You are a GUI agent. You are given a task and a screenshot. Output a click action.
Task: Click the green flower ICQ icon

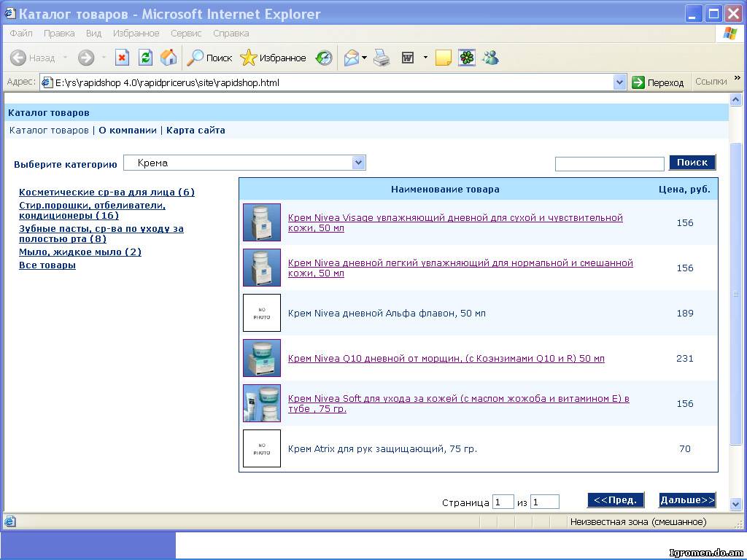coord(467,58)
